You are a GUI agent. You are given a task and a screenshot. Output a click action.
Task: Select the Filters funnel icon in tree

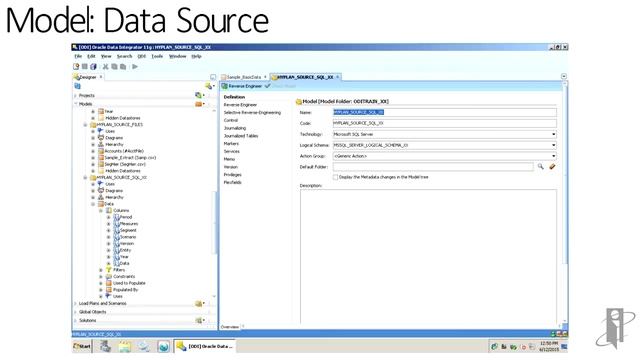coord(109,270)
